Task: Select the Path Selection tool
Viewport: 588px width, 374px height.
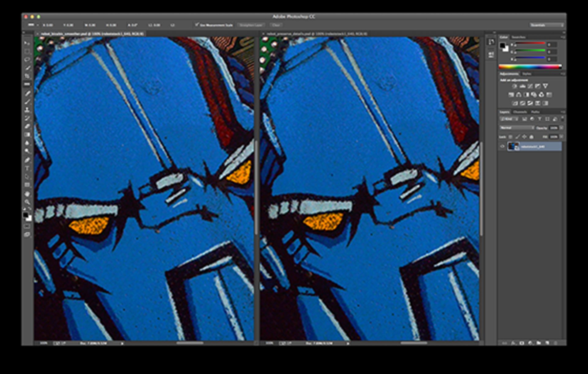Action: coord(27,176)
